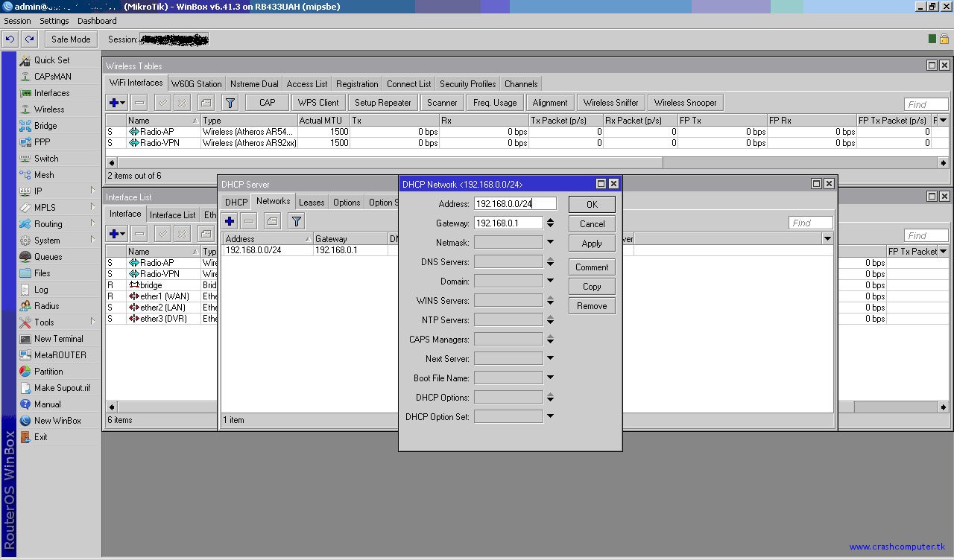
Task: Show the Log from the sidebar
Action: point(41,290)
